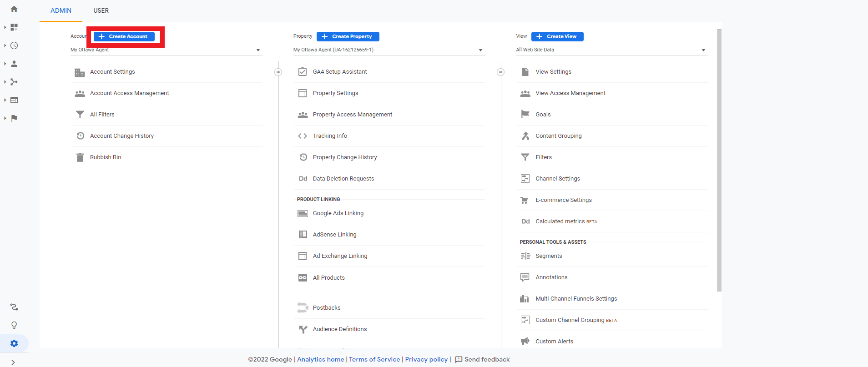
Task: Click the Rubbish Bin trash icon
Action: pos(80,157)
